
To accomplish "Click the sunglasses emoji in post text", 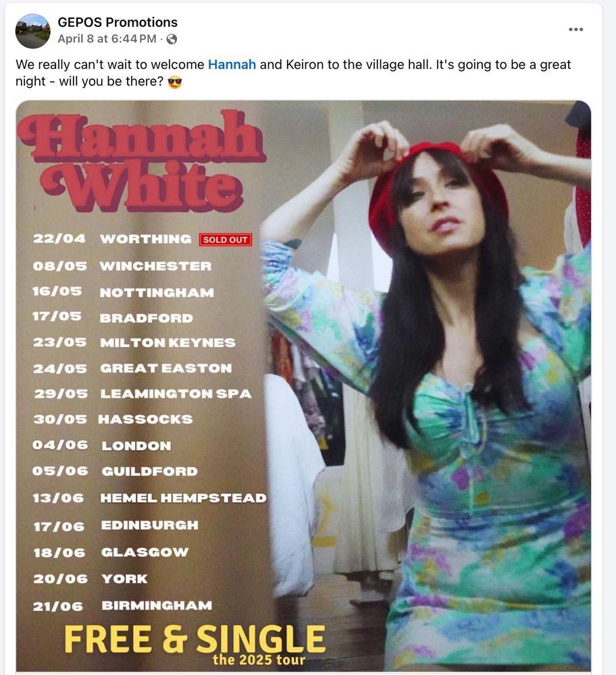I will point(174,82).
